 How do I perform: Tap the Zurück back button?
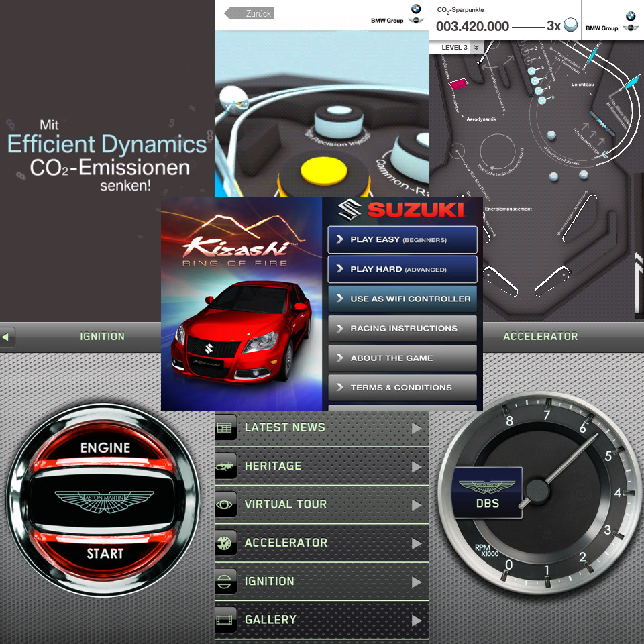250,13
